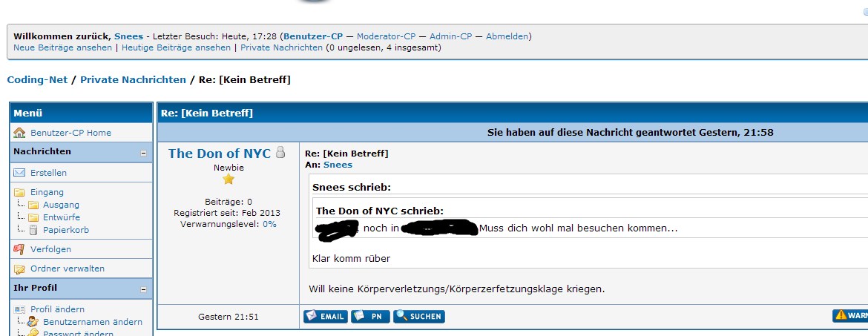Click the SUCHEN button under the message
868x336 pixels.
(x=419, y=316)
